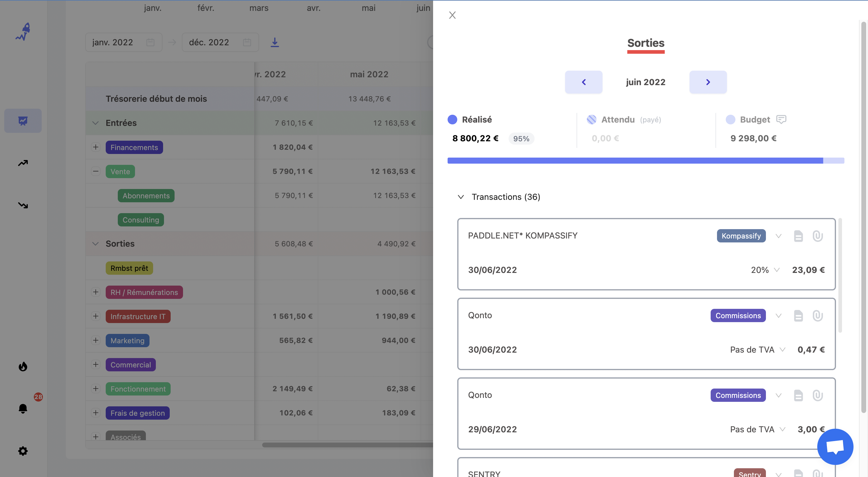Expand the Infrastructure IT row

coord(96,316)
